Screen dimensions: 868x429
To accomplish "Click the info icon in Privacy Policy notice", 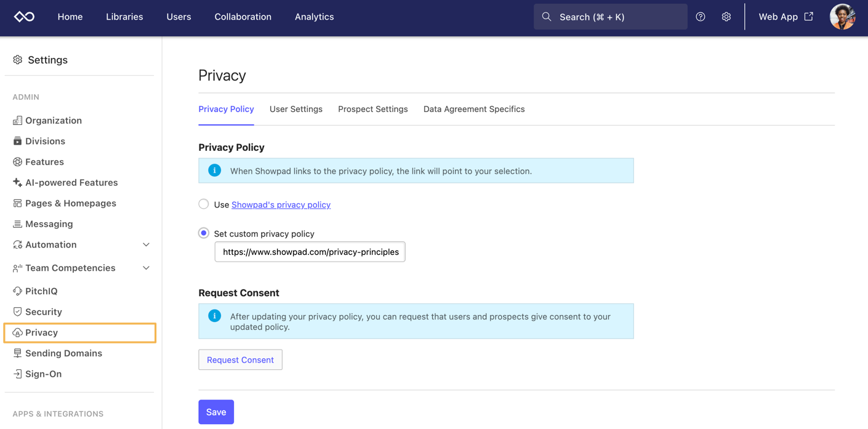I will tap(214, 170).
